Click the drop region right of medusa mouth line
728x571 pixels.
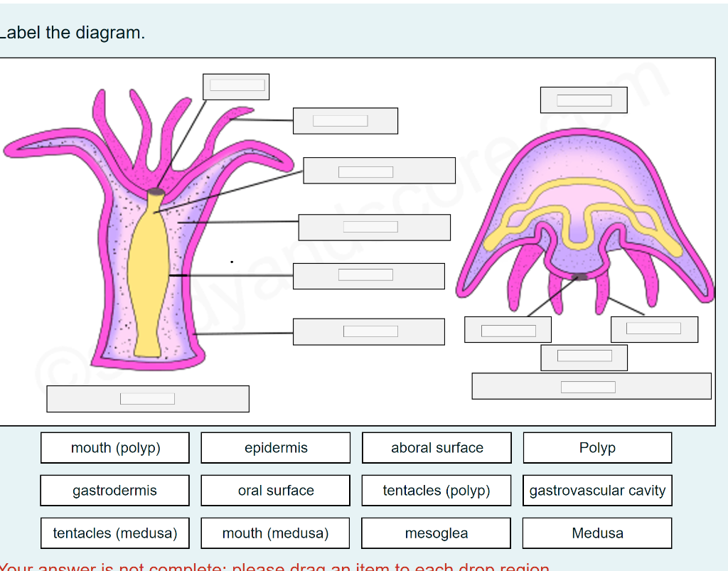(x=654, y=329)
